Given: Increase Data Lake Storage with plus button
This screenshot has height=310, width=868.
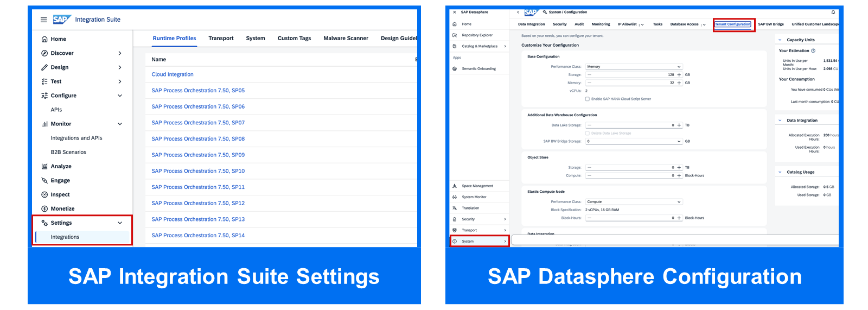Looking at the screenshot, I should (679, 125).
